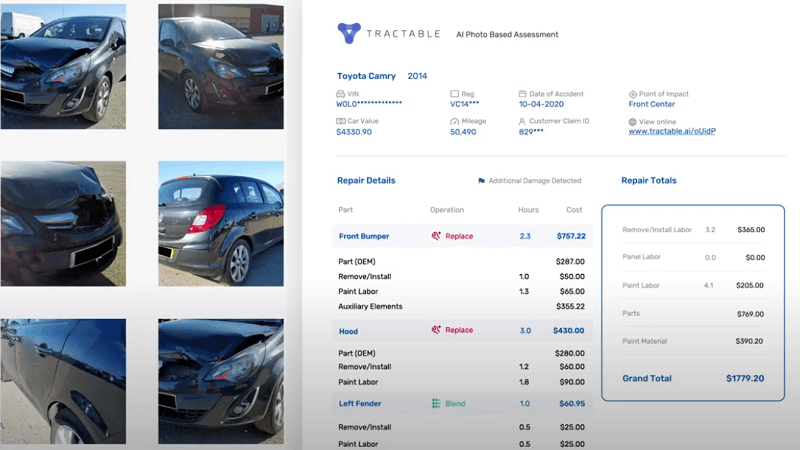This screenshot has width=800, height=450.
Task: Click the $1779.20 grand total amount
Action: [745, 379]
